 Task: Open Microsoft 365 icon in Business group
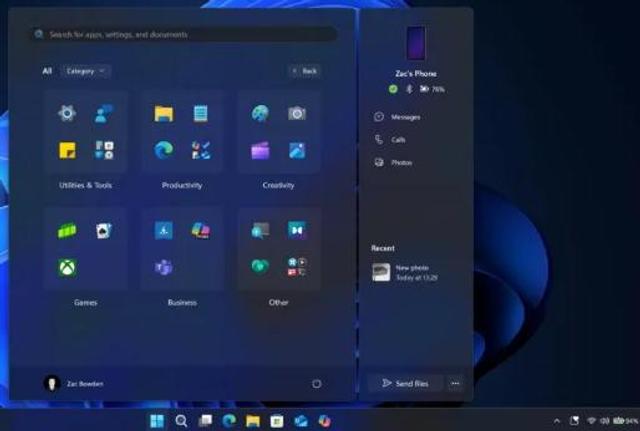coord(200,231)
